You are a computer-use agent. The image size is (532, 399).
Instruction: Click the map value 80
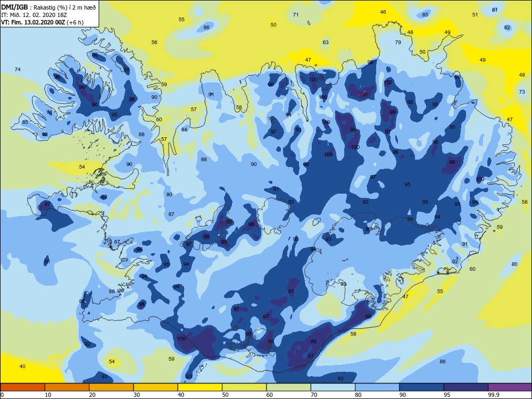[514, 264]
